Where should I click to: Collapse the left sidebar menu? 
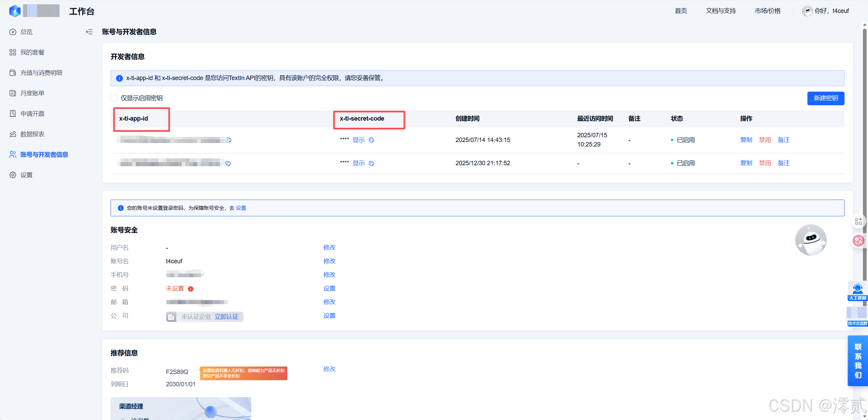pyautogui.click(x=89, y=32)
